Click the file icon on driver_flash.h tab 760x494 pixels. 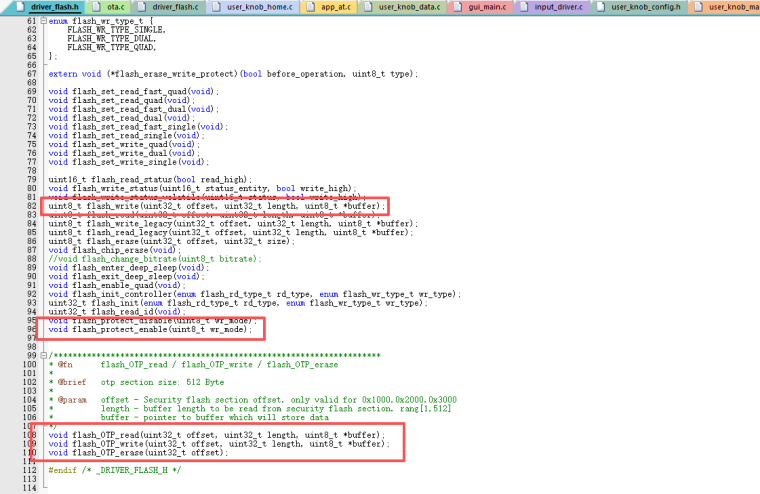23,7
